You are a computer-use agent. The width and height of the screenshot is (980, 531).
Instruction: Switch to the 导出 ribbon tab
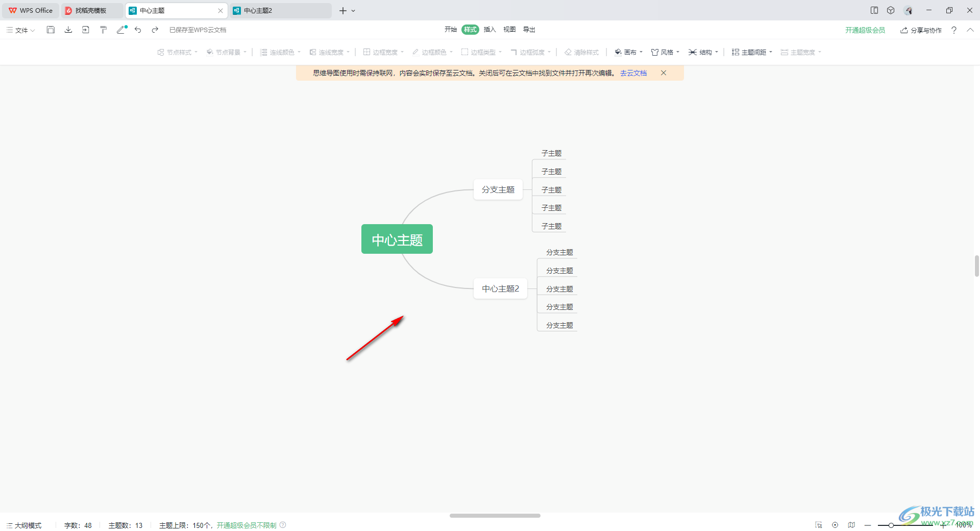tap(529, 30)
